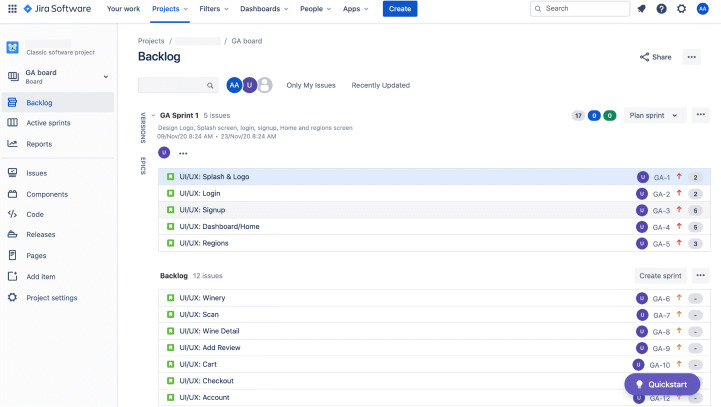Open Project settings in sidebar
This screenshot has height=407, width=721.
pos(58,298)
